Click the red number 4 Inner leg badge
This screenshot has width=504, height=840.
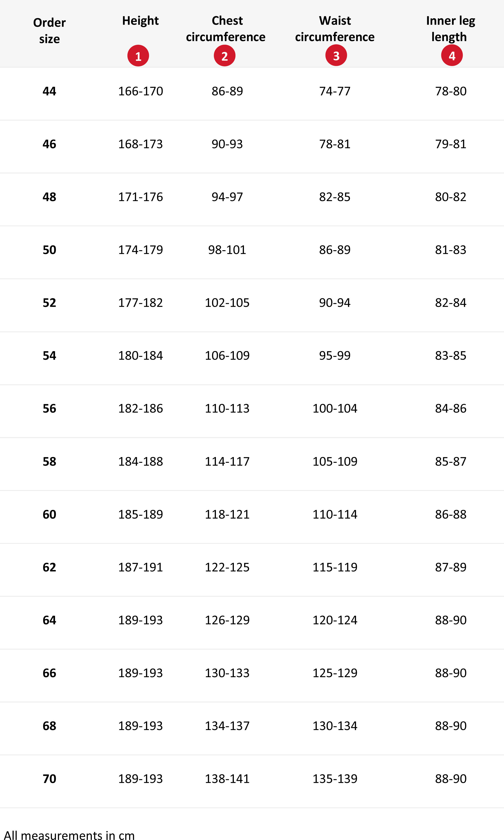coord(452,55)
